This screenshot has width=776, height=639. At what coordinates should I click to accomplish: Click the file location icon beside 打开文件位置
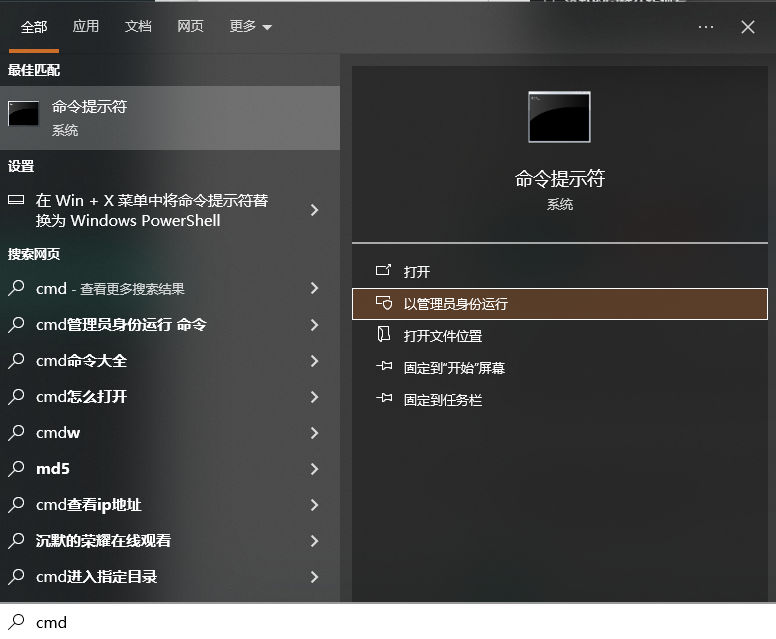tap(384, 334)
